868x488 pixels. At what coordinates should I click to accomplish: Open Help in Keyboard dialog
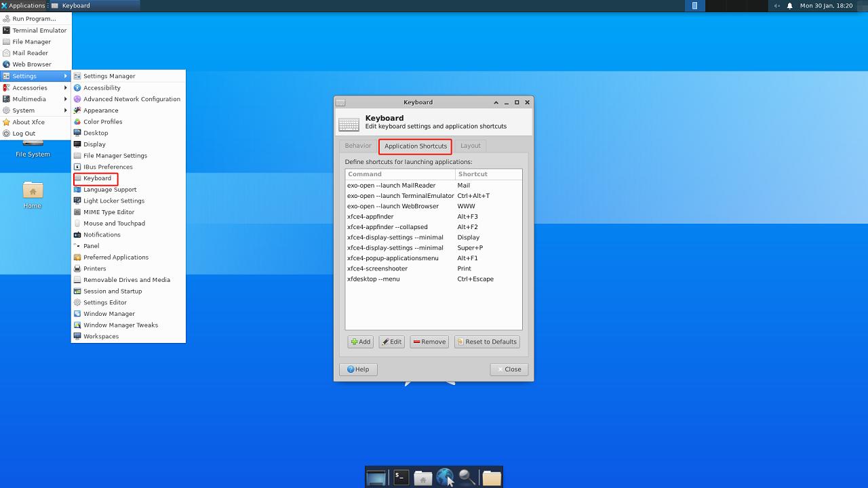tap(358, 369)
